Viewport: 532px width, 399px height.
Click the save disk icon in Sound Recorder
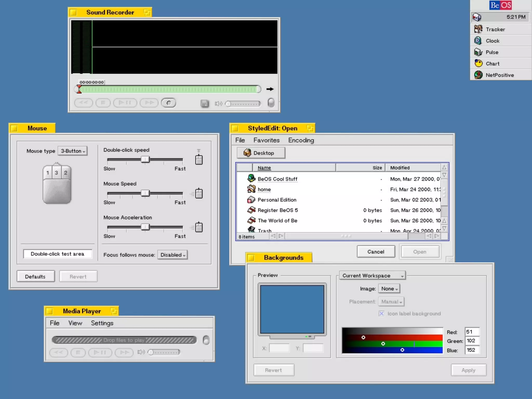(x=204, y=103)
